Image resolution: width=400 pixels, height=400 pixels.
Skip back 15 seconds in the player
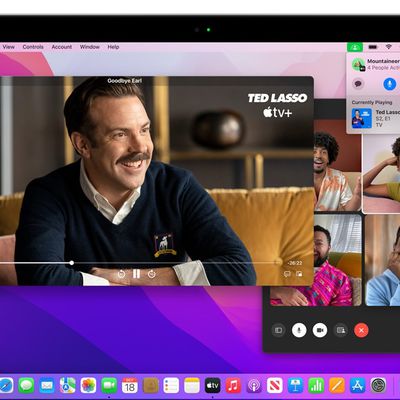click(x=121, y=274)
